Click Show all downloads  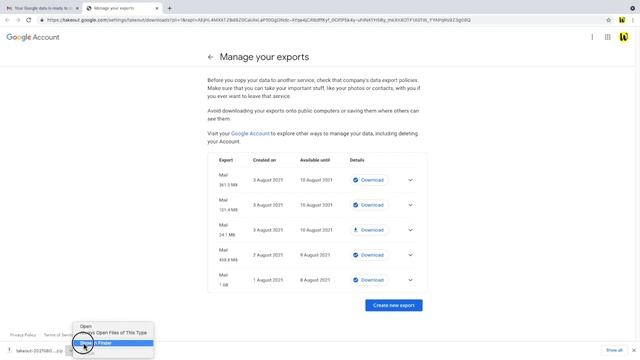[x=614, y=350]
